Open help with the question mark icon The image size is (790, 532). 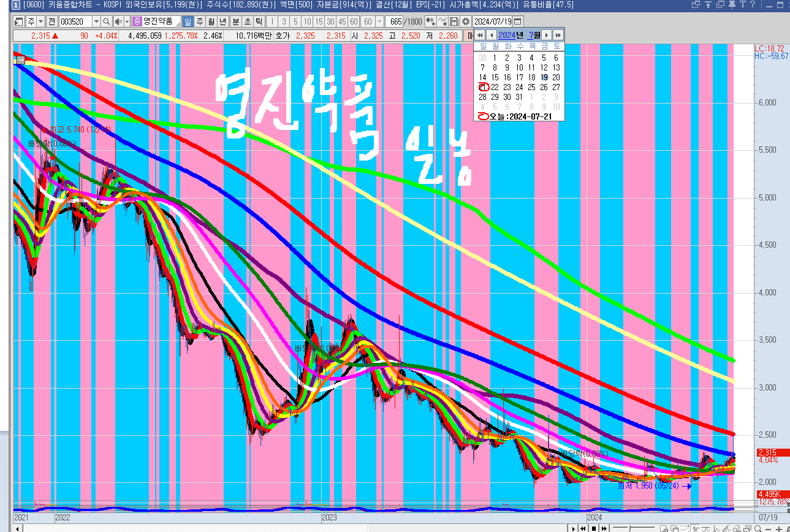[x=753, y=5]
